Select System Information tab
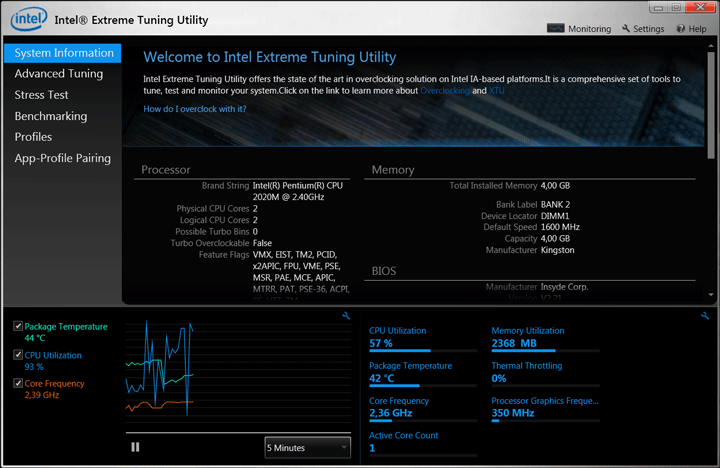Viewport: 720px width, 468px height. point(63,53)
